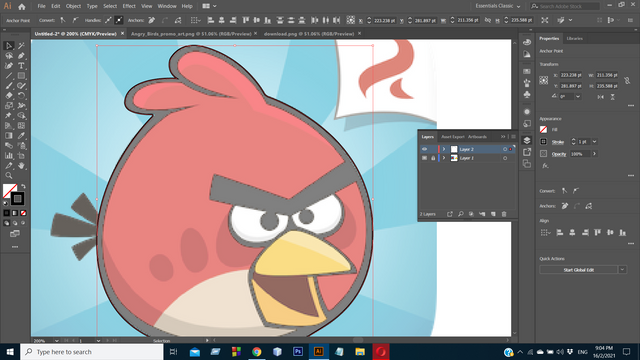The width and height of the screenshot is (640, 360).
Task: Open Start Global Edit options dropdown
Action: tap(622, 269)
